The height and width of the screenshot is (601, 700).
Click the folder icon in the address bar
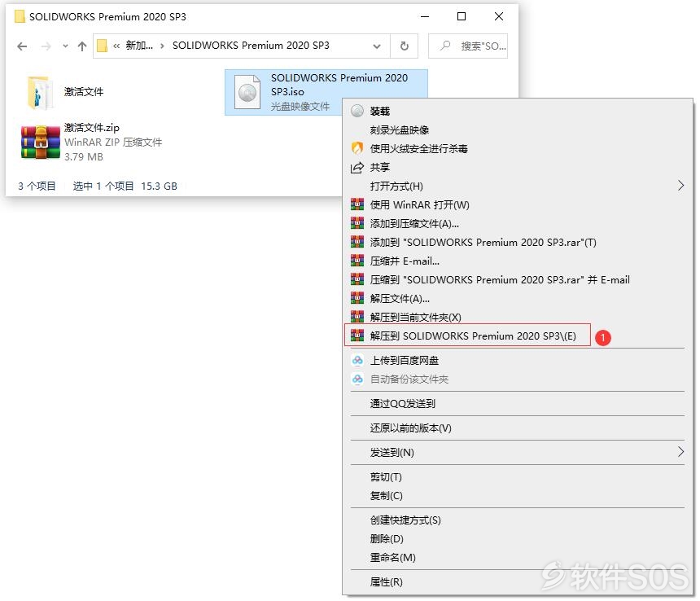pyautogui.click(x=103, y=46)
